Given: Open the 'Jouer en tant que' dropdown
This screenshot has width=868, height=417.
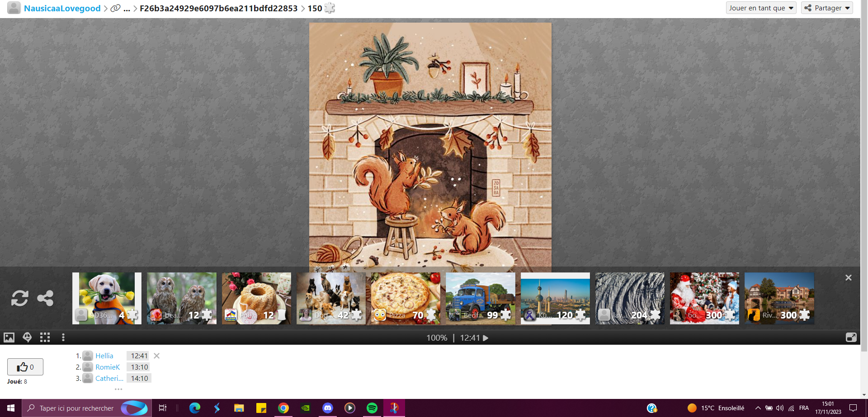Looking at the screenshot, I should click(x=761, y=8).
